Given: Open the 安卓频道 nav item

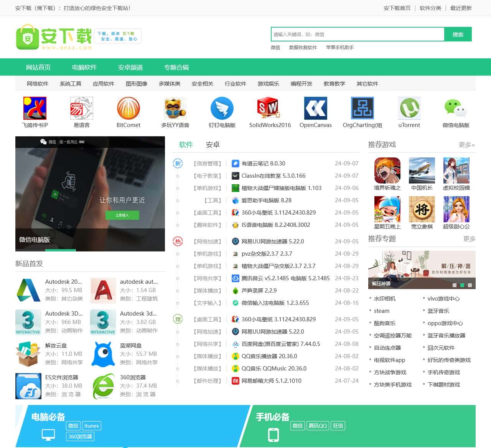Looking at the screenshot, I should pos(130,67).
